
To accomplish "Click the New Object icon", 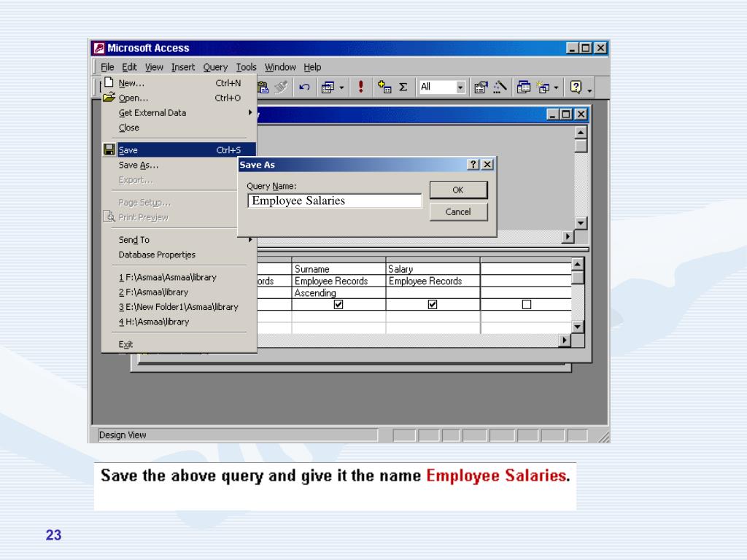I will pos(543,87).
